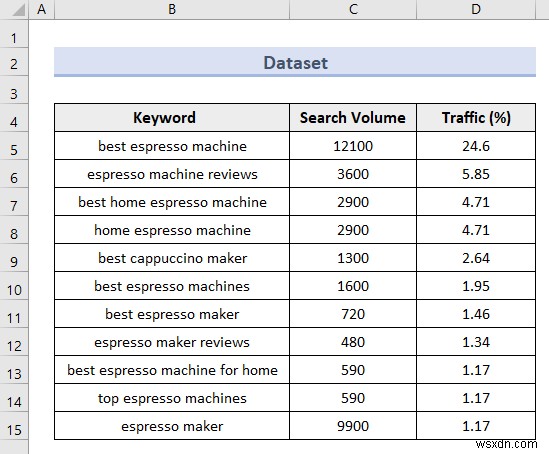Image resolution: width=549 pixels, height=454 pixels.
Task: Click traffic value 5.85
Action: [476, 174]
